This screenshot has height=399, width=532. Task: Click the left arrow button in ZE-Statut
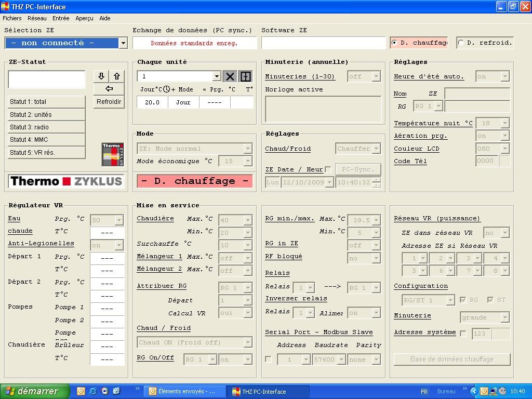[x=109, y=88]
